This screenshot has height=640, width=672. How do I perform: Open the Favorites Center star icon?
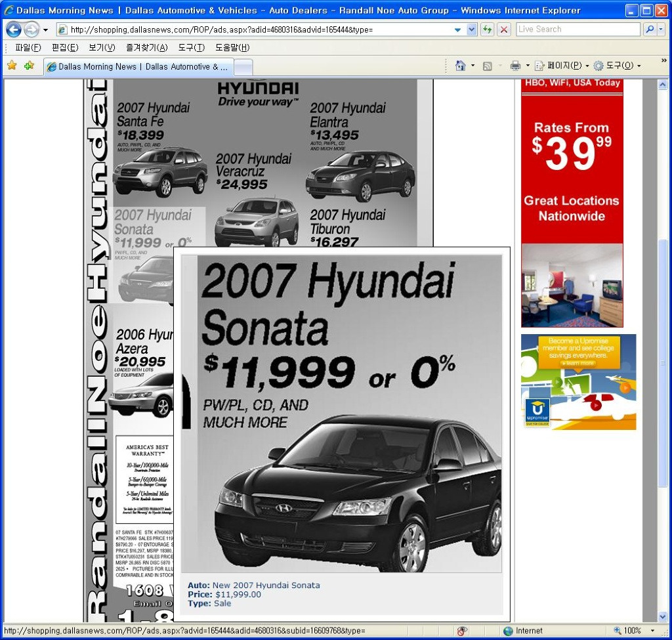click(x=12, y=66)
